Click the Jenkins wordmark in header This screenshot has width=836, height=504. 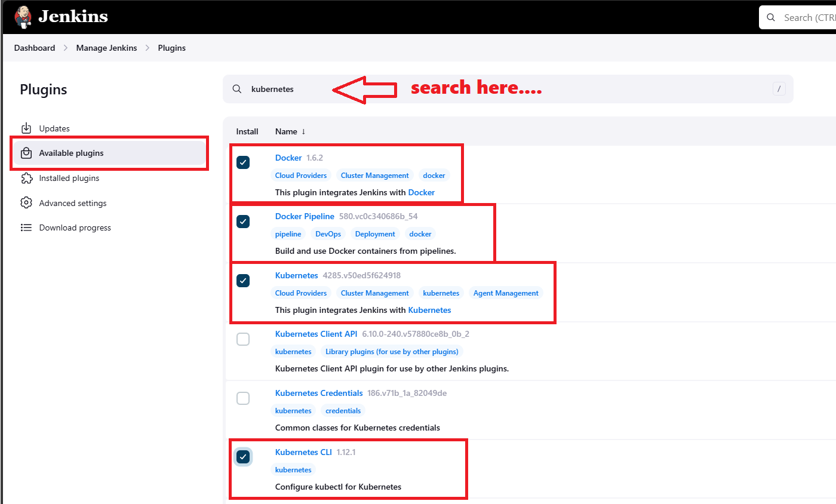pos(73,17)
